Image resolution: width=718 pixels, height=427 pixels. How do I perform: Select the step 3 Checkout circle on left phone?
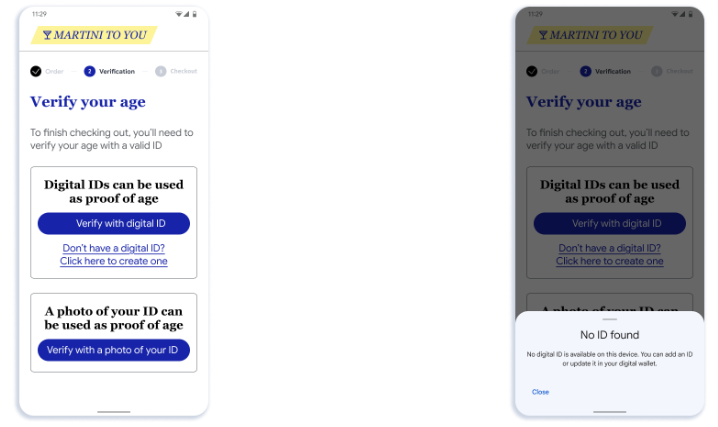pos(160,71)
